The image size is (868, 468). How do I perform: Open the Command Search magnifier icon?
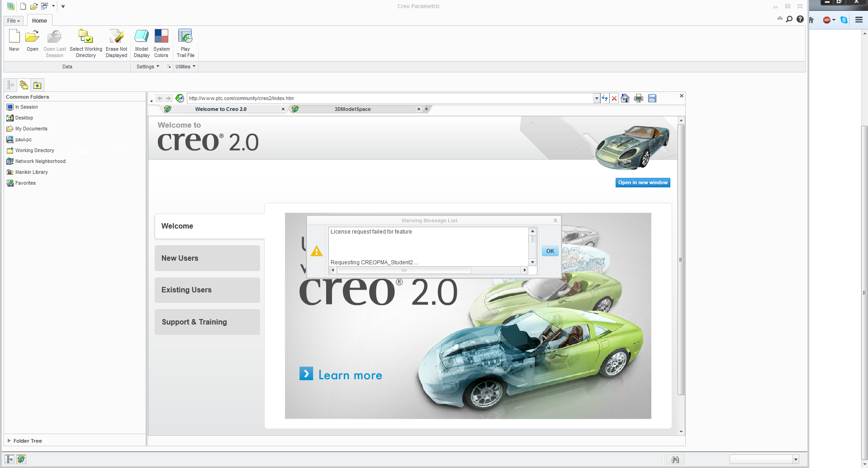tap(789, 19)
